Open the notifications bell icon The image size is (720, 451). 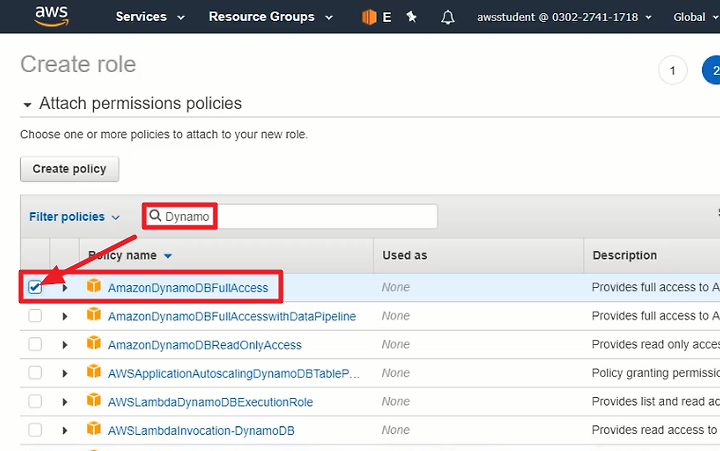pos(448,17)
